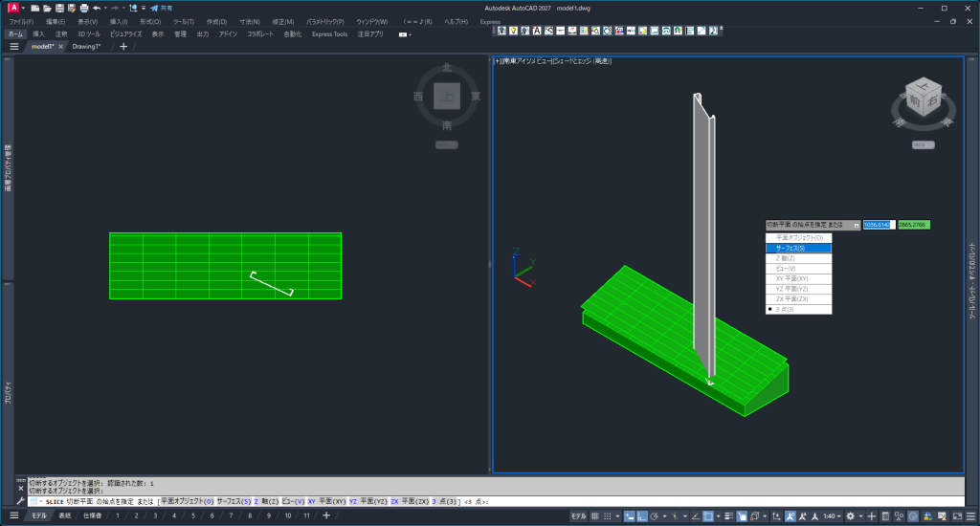Open the 3D ツール ribbon tab
The height and width of the screenshot is (526, 980).
pos(88,33)
